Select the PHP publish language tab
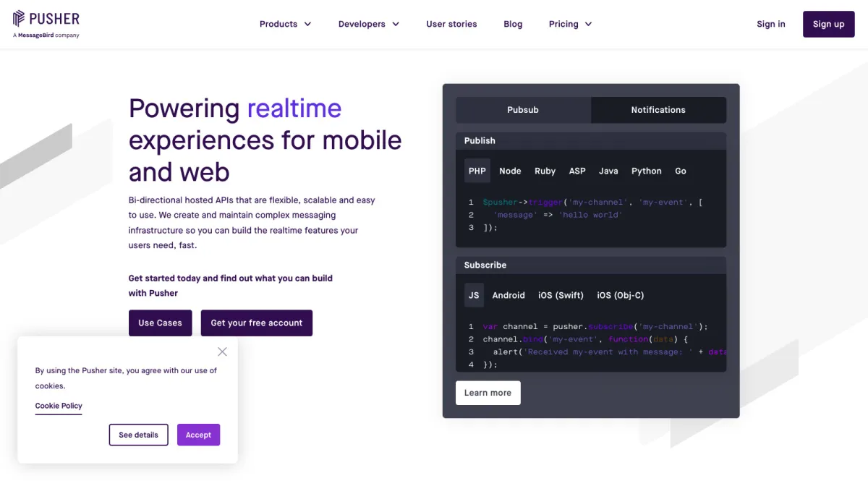The height and width of the screenshot is (481, 868). coord(477,171)
